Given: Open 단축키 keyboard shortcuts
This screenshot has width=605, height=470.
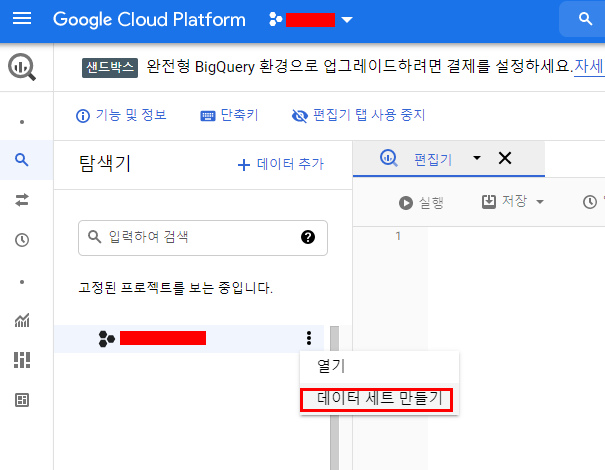Looking at the screenshot, I should [x=229, y=115].
